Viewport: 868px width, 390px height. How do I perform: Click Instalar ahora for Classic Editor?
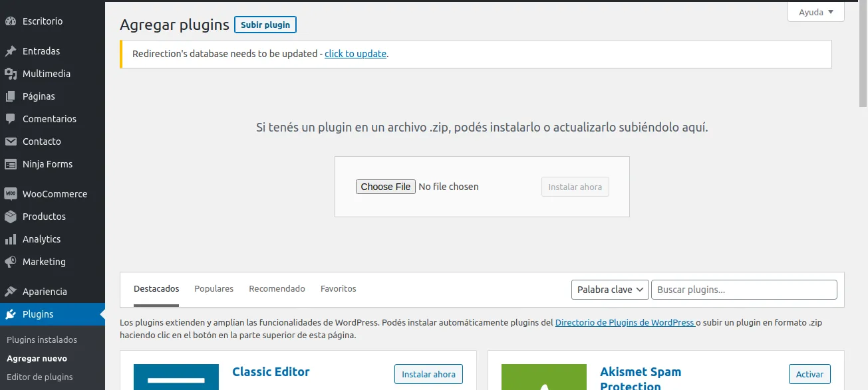click(428, 375)
